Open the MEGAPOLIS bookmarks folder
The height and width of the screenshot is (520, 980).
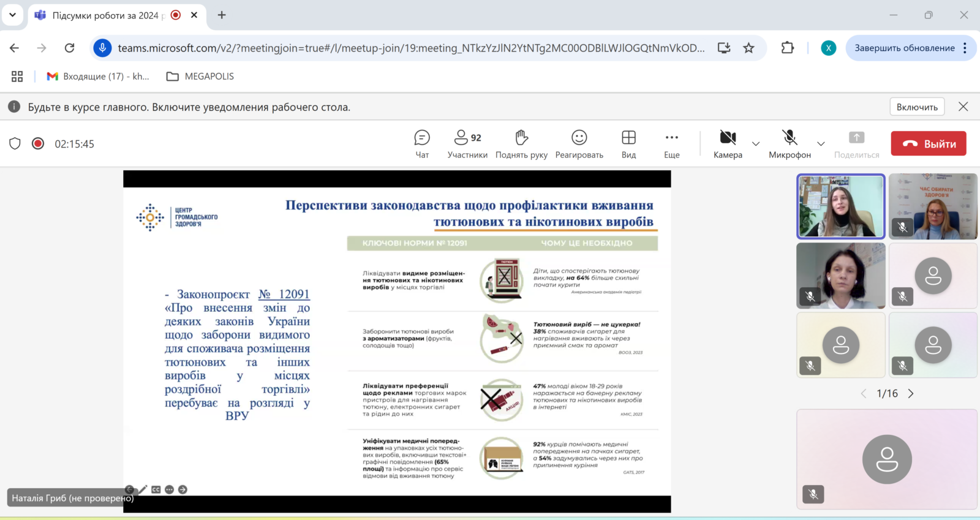(200, 77)
